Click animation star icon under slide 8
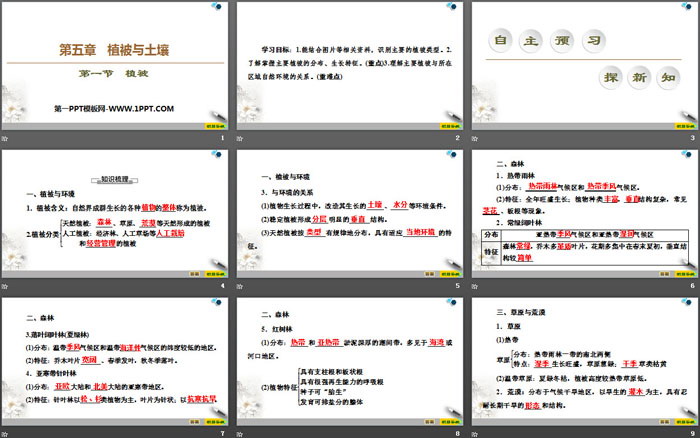The image size is (700, 438). coord(240,434)
